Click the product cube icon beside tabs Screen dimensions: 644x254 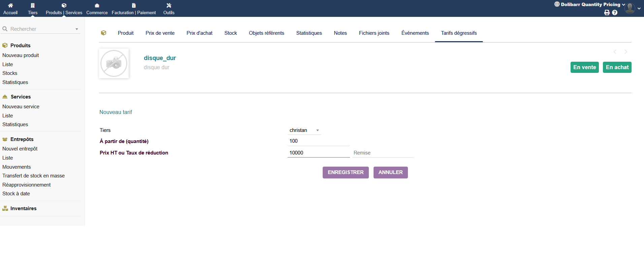104,33
